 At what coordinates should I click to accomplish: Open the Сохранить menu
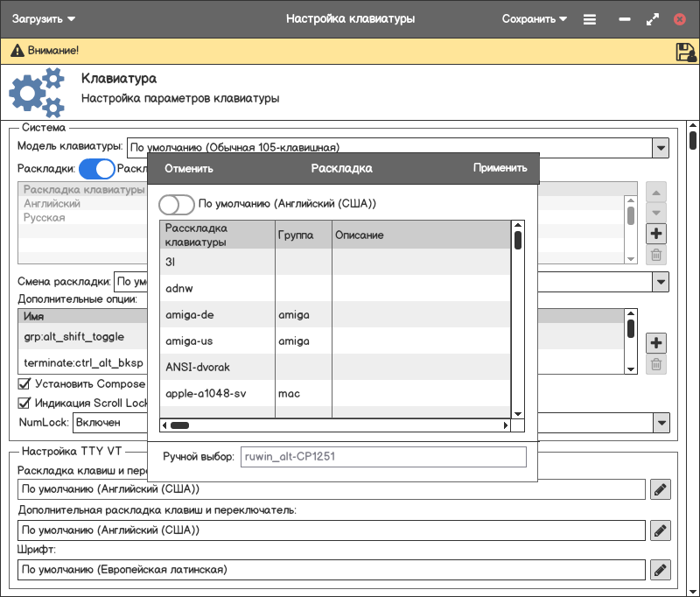click(x=534, y=18)
